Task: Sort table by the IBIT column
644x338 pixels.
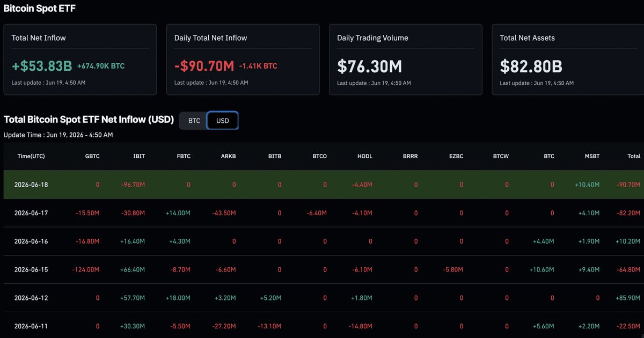Action: [x=138, y=156]
